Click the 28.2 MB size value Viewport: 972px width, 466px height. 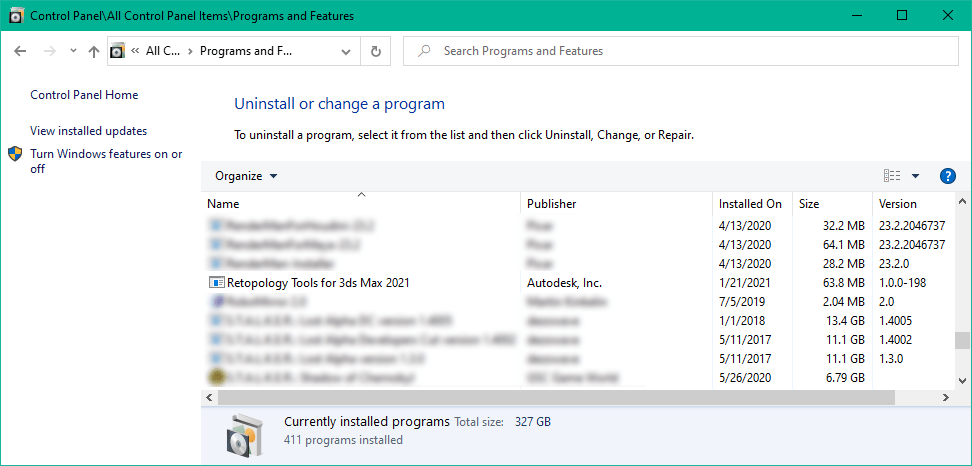(842, 263)
